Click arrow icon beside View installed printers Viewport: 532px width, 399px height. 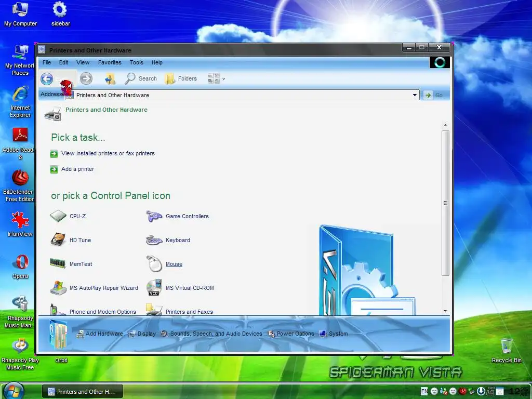click(x=54, y=154)
